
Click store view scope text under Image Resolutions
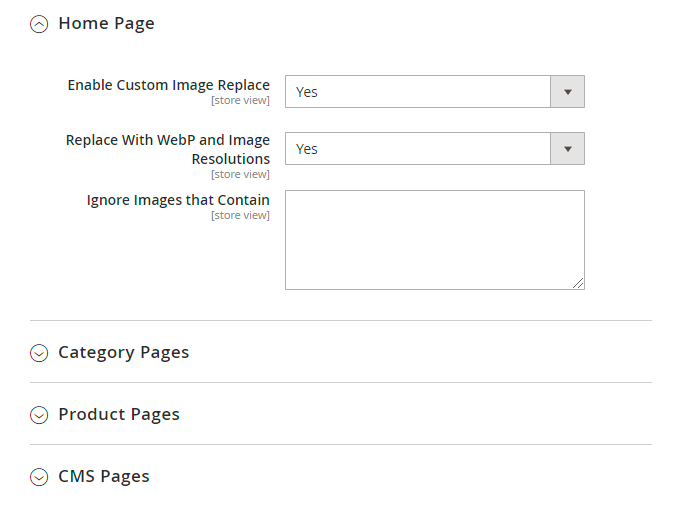pos(240,175)
